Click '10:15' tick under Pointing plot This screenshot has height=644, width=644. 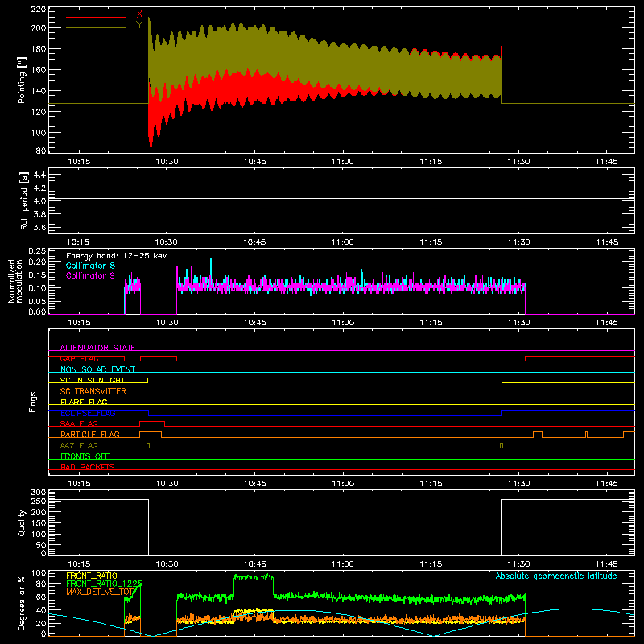tap(78, 162)
